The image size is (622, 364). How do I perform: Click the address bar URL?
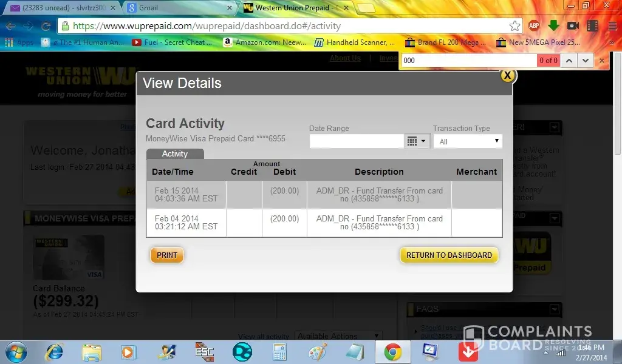(207, 26)
